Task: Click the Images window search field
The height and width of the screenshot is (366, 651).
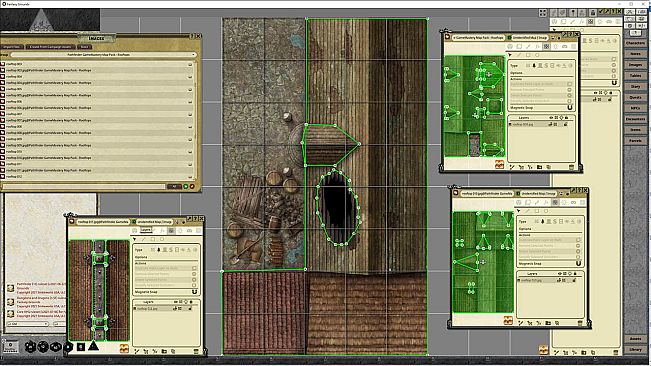Action: [84, 186]
